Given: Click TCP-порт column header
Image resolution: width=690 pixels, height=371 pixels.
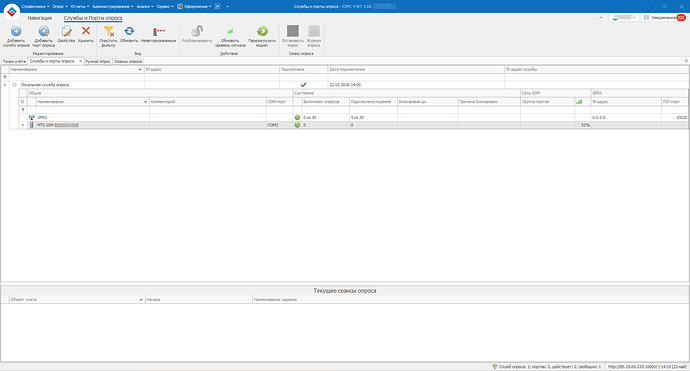Looking at the screenshot, I should [x=674, y=102].
